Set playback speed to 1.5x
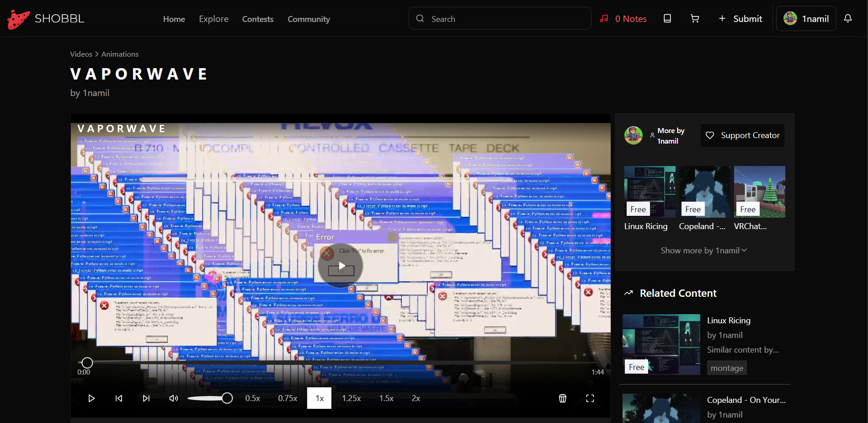 (386, 398)
